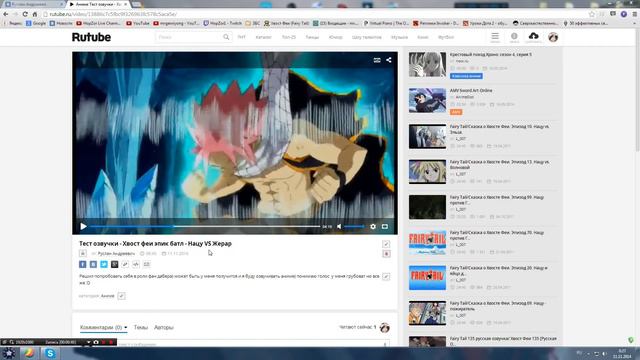The height and width of the screenshot is (360, 640).
Task: Click the video progress bar
Action: [x=205, y=226]
